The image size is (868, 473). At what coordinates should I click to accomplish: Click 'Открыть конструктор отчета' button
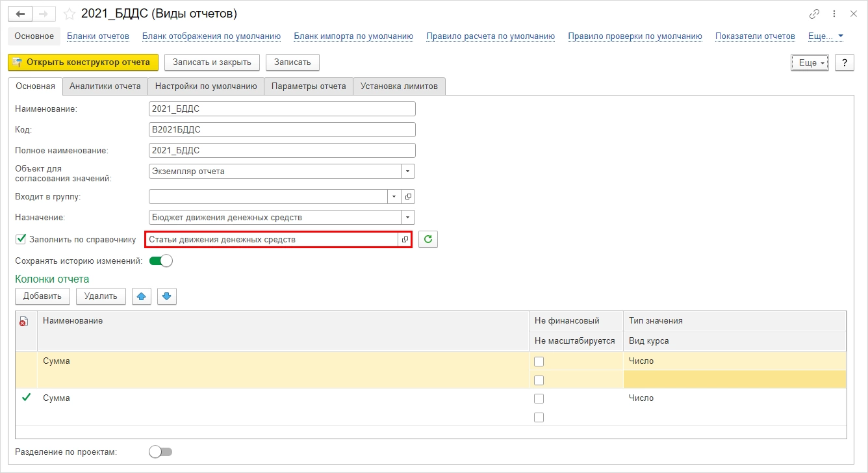[83, 62]
